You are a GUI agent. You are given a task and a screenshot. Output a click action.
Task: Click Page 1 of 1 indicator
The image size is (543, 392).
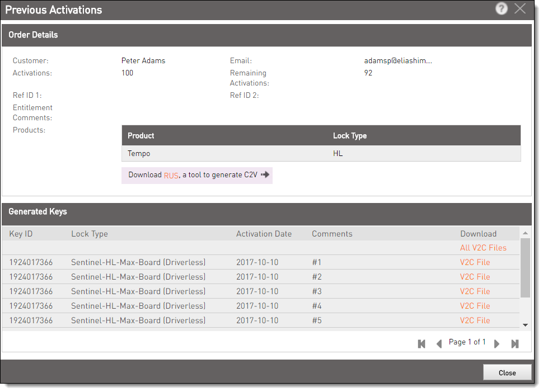[467, 342]
